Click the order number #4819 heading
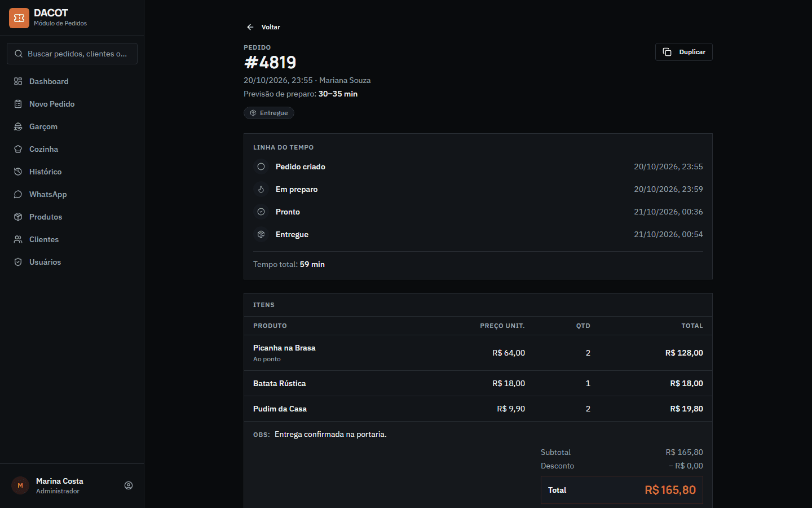Viewport: 812px width, 508px height. click(270, 62)
